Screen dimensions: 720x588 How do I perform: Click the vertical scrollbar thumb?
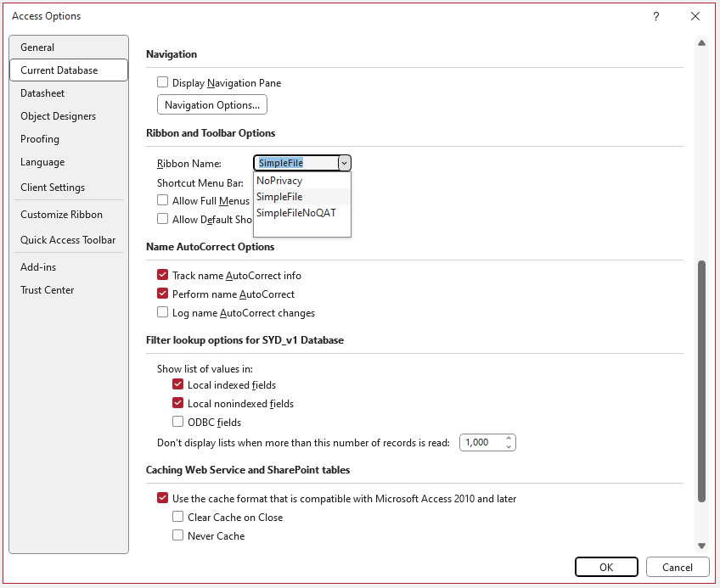[x=701, y=381]
